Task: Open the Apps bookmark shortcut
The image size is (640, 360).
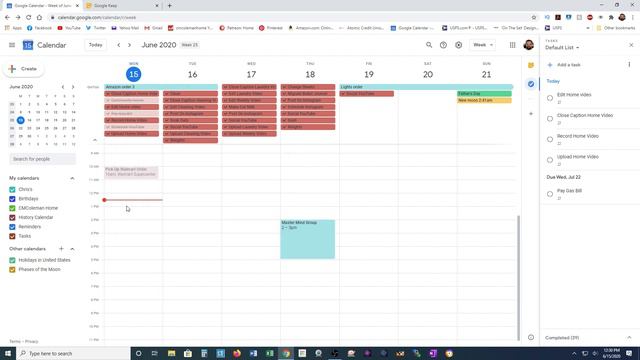Action: pos(13,28)
